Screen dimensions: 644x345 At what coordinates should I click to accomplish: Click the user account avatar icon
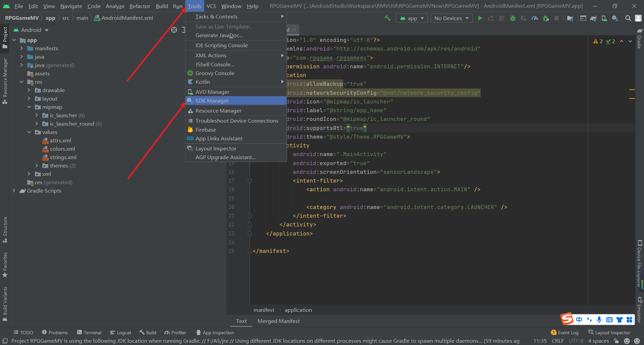638,18
